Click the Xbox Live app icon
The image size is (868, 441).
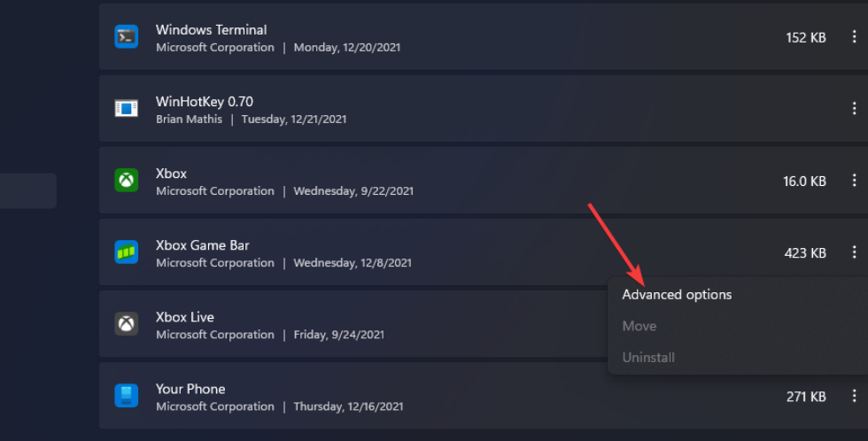(127, 324)
